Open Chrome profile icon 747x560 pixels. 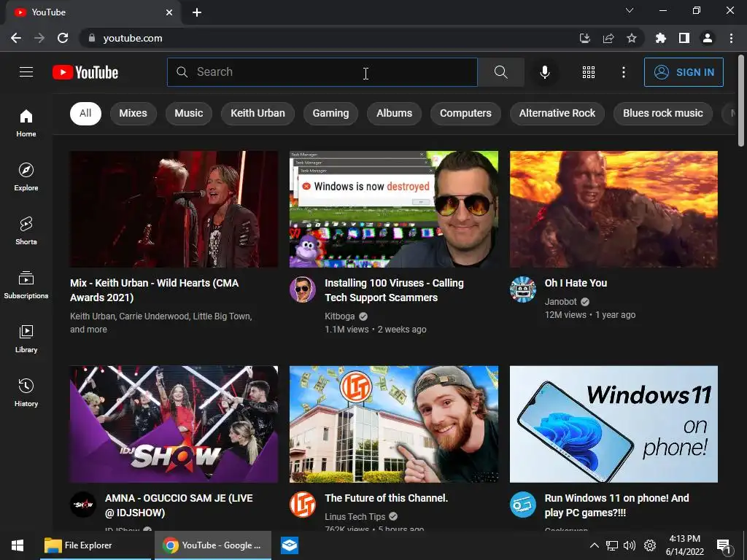click(708, 38)
